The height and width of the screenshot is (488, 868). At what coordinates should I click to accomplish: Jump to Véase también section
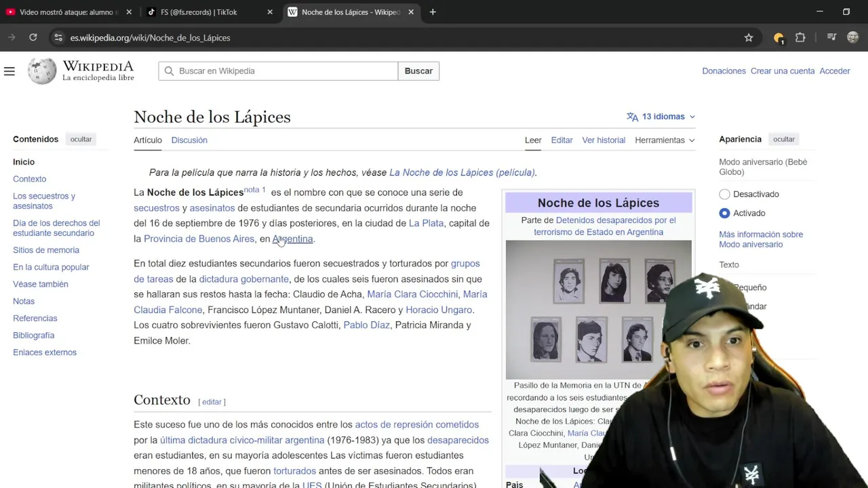(x=40, y=284)
